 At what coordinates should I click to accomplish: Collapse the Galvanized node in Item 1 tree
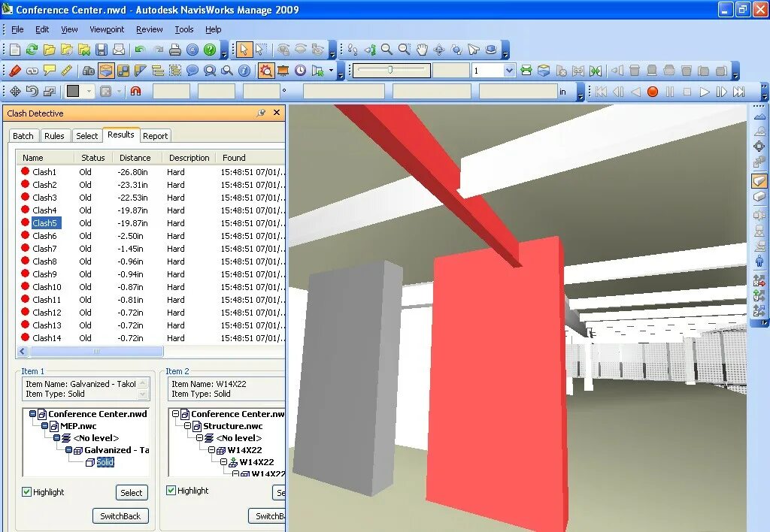[68, 450]
